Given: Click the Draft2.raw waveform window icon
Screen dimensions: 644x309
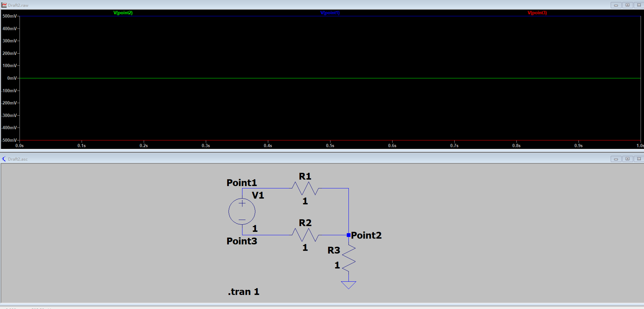Looking at the screenshot, I should click(x=4, y=5).
